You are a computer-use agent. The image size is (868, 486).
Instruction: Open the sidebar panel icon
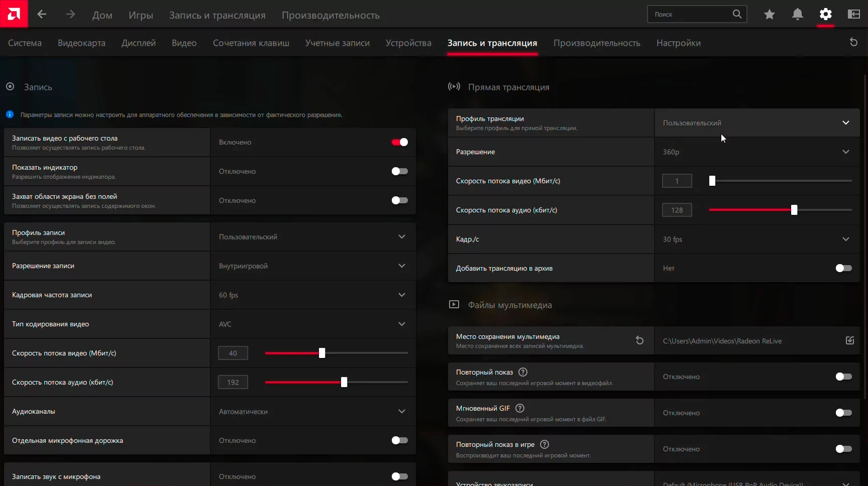click(854, 15)
